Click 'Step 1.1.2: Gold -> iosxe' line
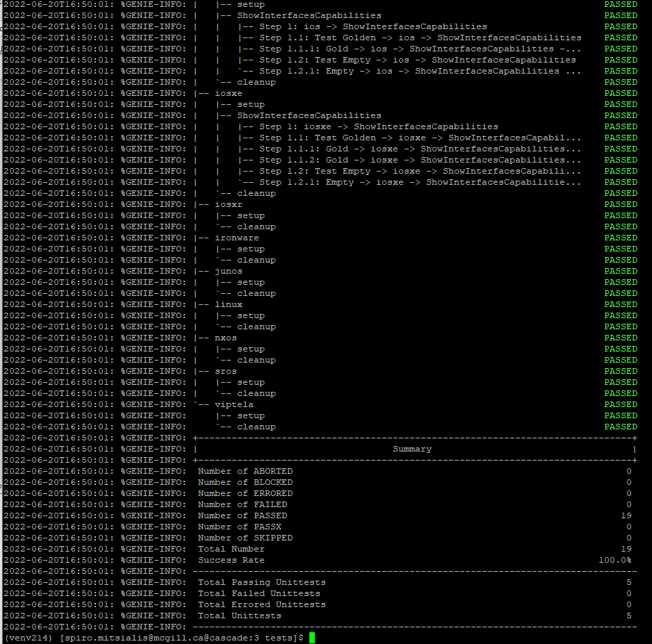The height and width of the screenshot is (644, 652). click(x=421, y=160)
